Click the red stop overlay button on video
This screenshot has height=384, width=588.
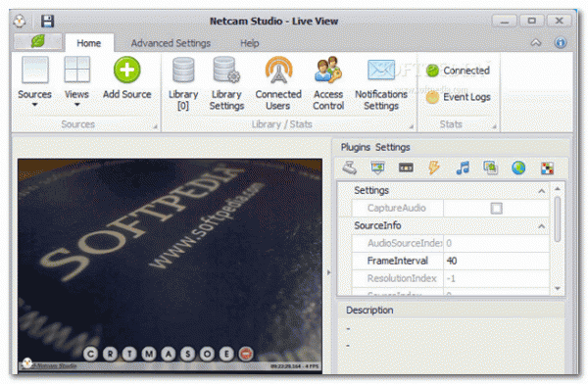(246, 354)
